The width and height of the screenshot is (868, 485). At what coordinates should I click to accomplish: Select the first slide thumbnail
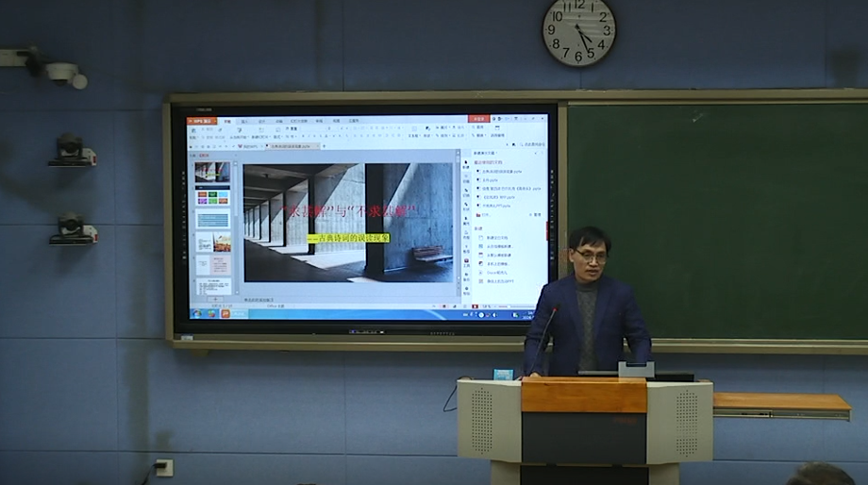212,172
